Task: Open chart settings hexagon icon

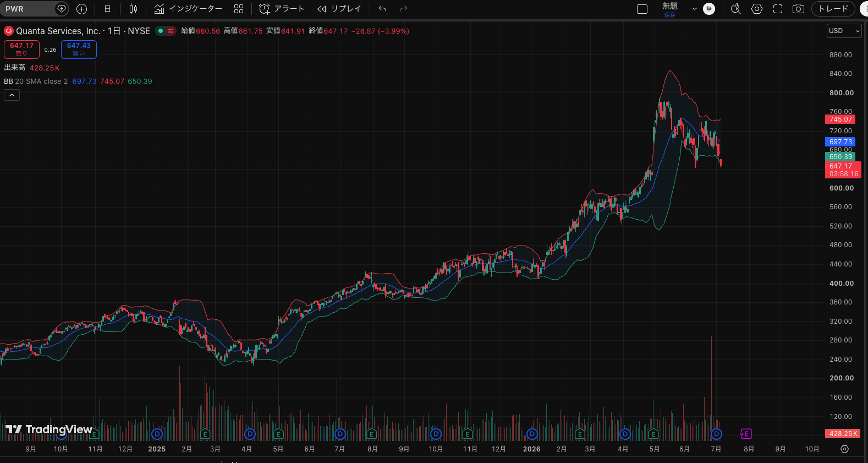Action: point(757,9)
